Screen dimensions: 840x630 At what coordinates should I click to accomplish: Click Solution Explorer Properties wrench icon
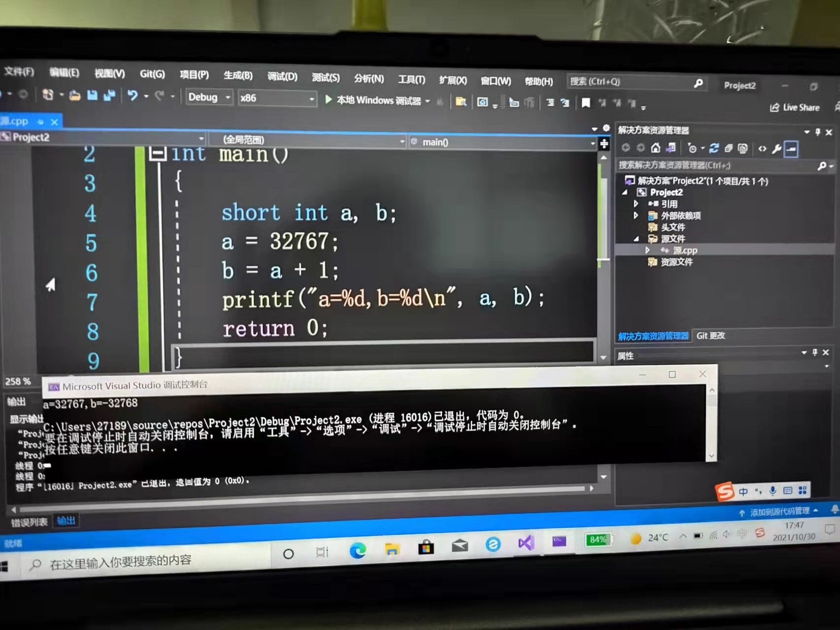776,149
